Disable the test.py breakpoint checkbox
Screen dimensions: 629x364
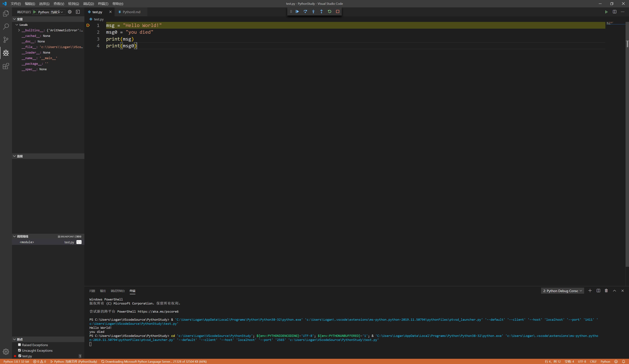[x=20, y=356]
